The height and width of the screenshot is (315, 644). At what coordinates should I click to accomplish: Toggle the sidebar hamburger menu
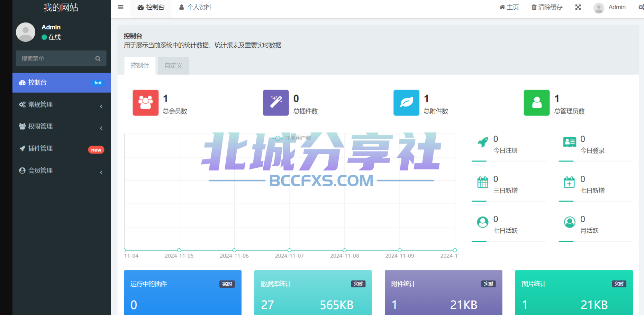[120, 7]
